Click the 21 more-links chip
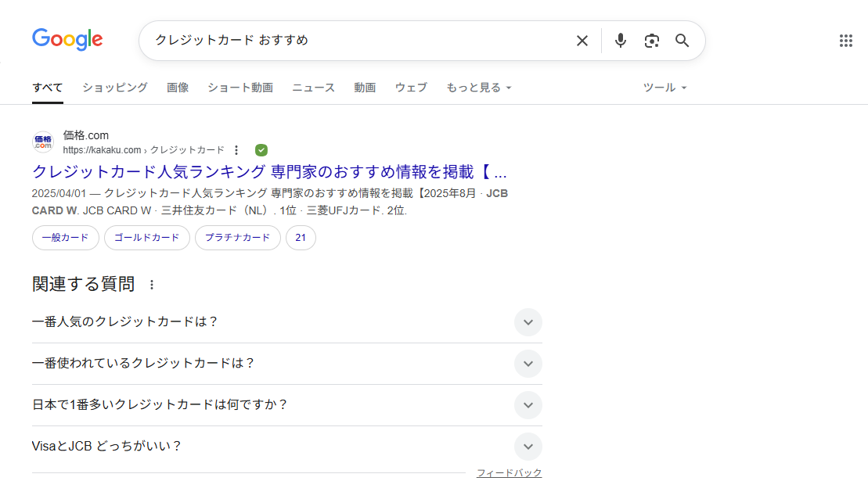Screen dimensions: 868x499 point(301,237)
